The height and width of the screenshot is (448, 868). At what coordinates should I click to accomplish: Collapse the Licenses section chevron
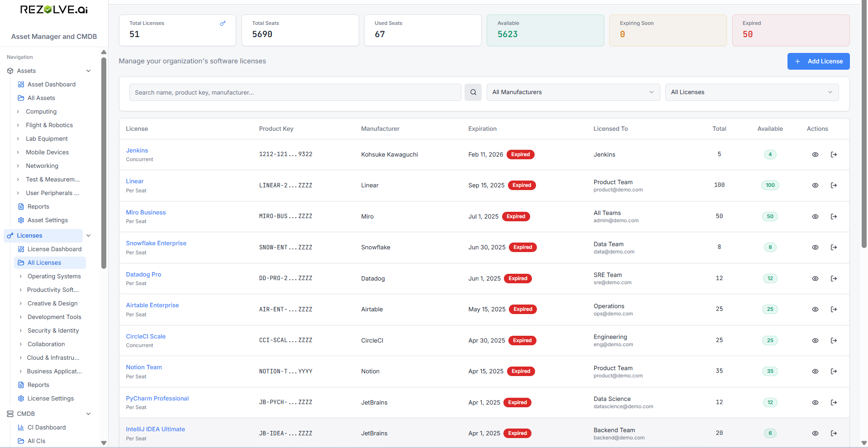[x=89, y=236]
